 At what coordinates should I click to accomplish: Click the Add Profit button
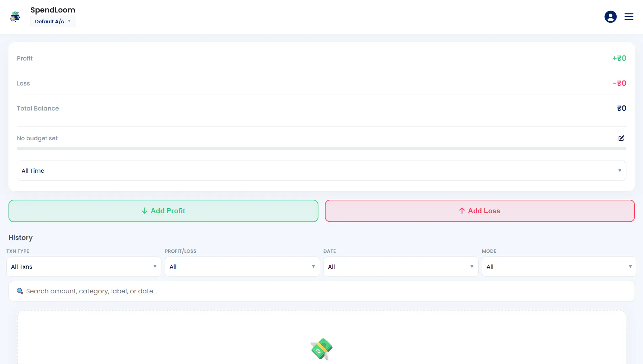coord(163,211)
